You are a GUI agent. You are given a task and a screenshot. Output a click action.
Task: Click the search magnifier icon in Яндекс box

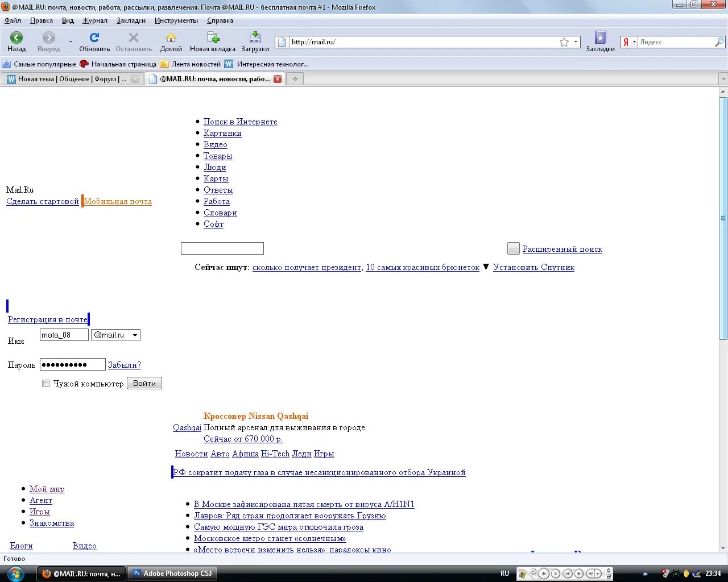[x=719, y=42]
